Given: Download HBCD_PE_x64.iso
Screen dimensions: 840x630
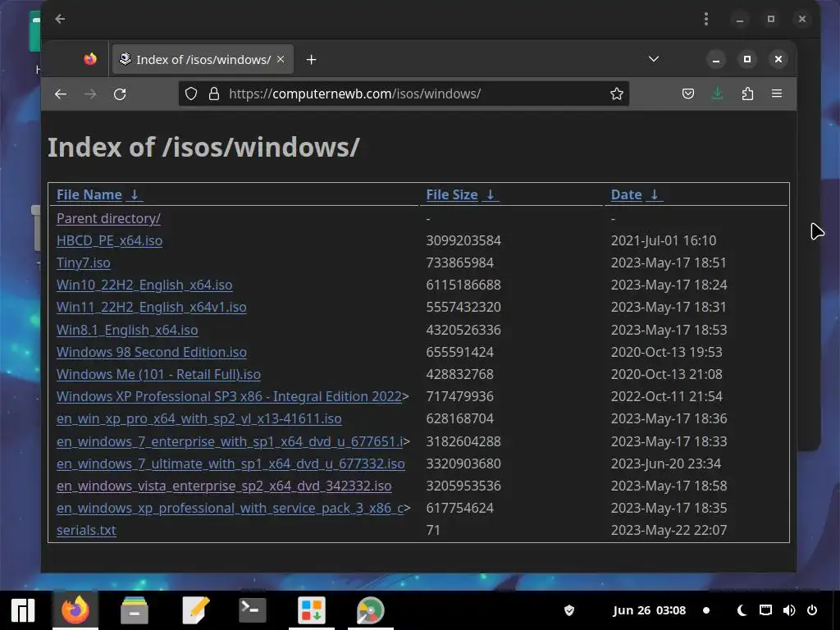Looking at the screenshot, I should point(109,240).
